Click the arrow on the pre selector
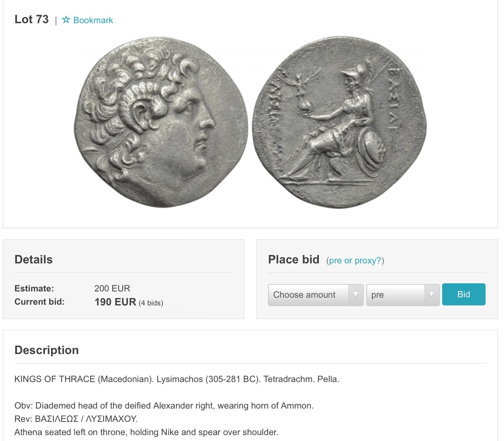Screen dimensions: 504x441 431,295
